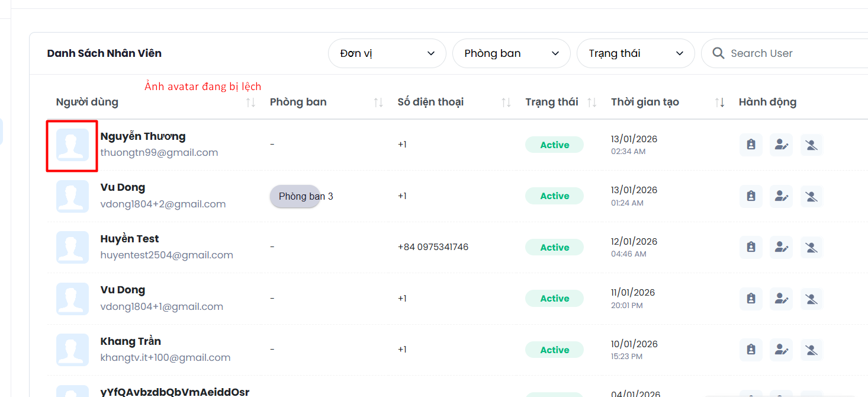Click the edit user icon for Nguyễn Thương

781,145
